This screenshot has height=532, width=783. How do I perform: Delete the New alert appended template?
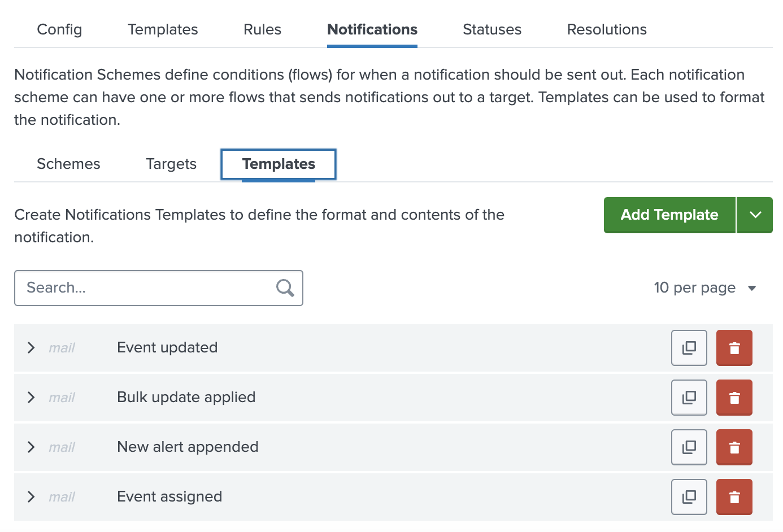[x=734, y=447]
